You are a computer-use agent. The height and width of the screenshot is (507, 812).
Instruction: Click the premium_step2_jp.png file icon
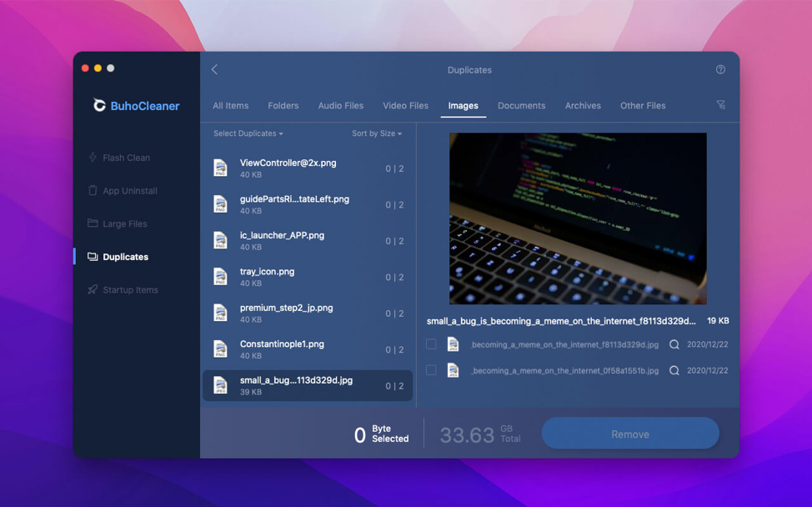(221, 314)
